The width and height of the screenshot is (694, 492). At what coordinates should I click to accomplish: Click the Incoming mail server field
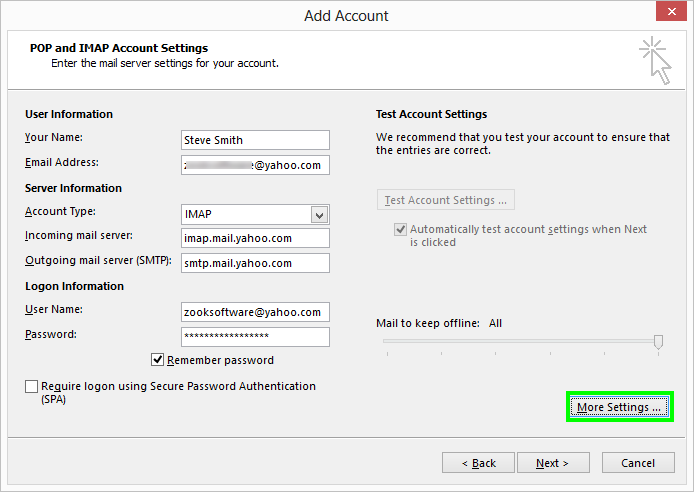point(255,238)
